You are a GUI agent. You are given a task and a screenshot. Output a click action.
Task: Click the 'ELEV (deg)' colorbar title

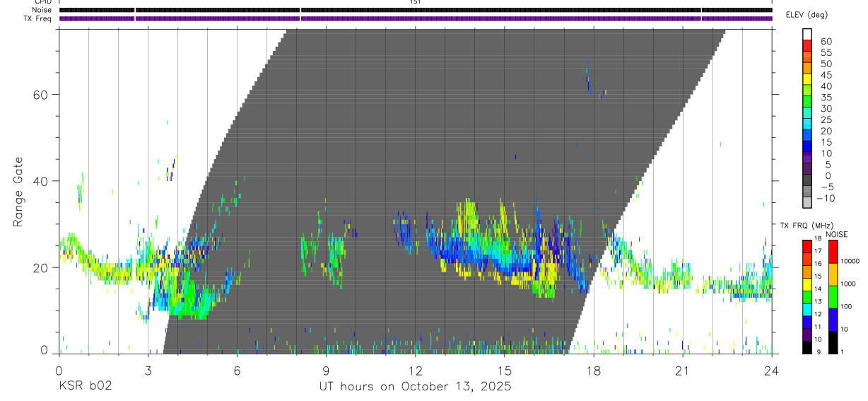807,15
